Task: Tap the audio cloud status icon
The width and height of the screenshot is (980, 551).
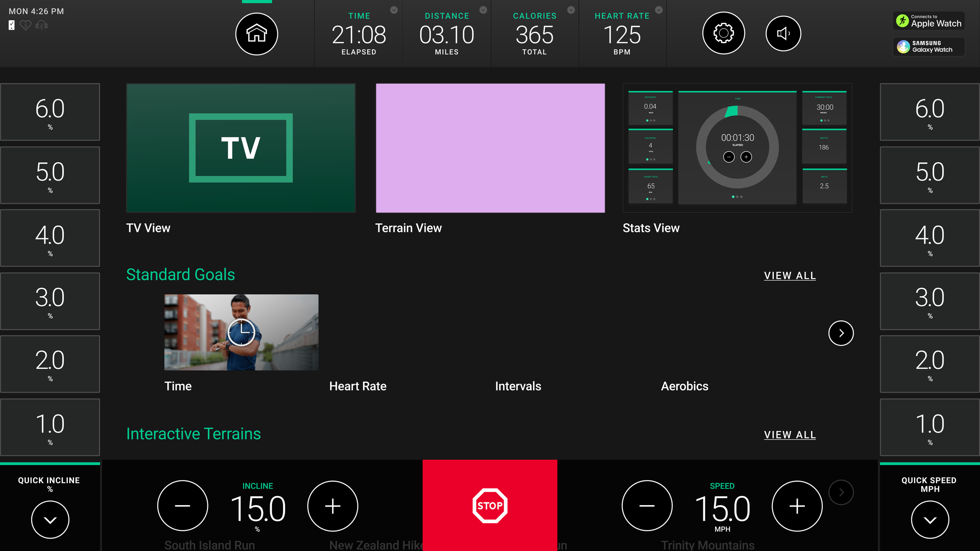Action: [42, 25]
